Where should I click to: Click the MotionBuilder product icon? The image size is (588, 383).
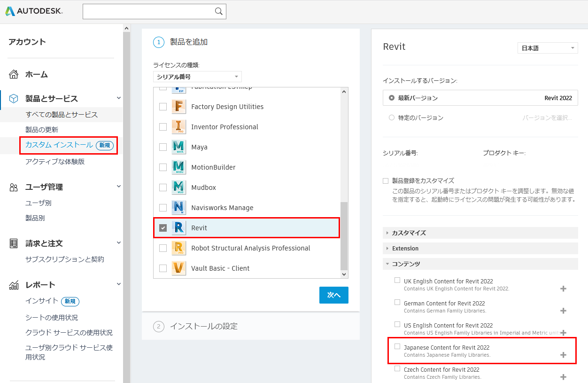point(178,167)
